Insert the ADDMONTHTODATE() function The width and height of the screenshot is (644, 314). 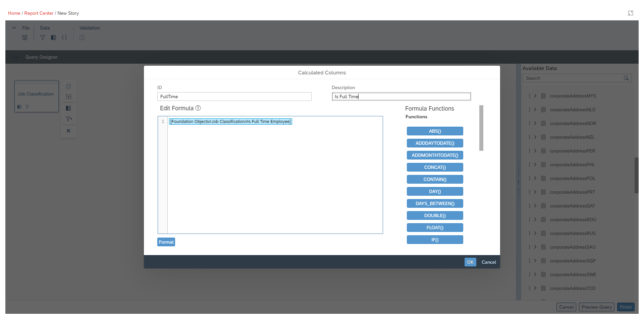coord(435,155)
